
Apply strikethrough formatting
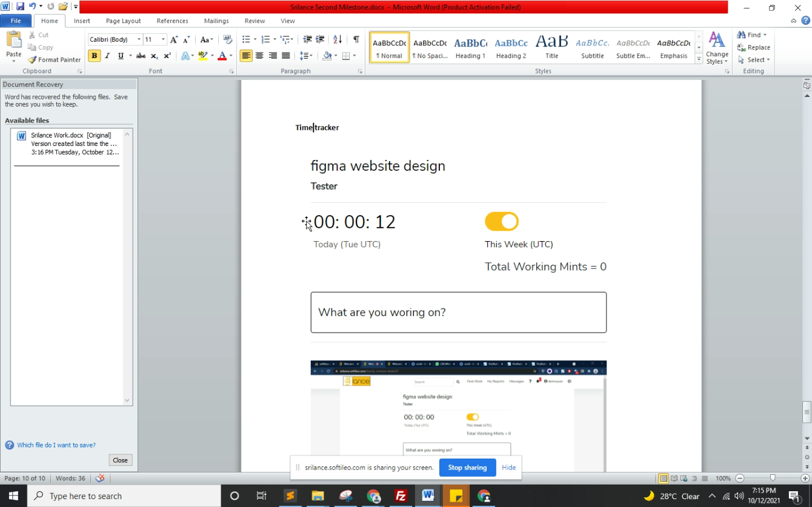pos(141,56)
